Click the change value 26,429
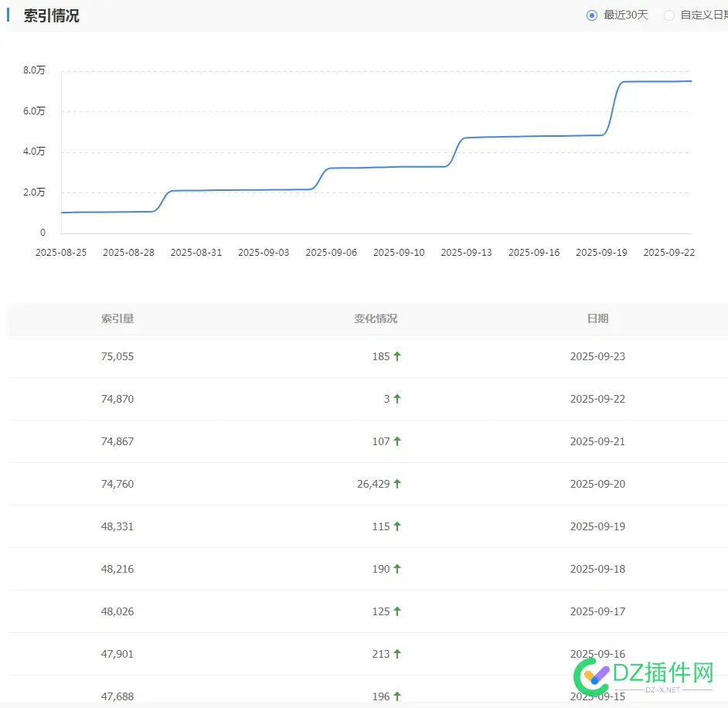Viewport: 728px width, 708px height. [373, 484]
